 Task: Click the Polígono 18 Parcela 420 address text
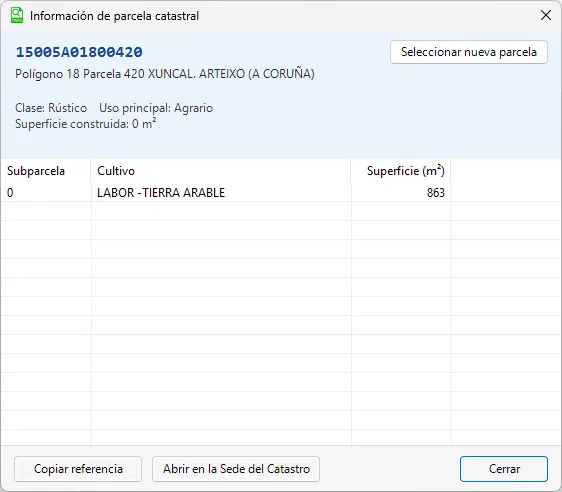tap(165, 74)
